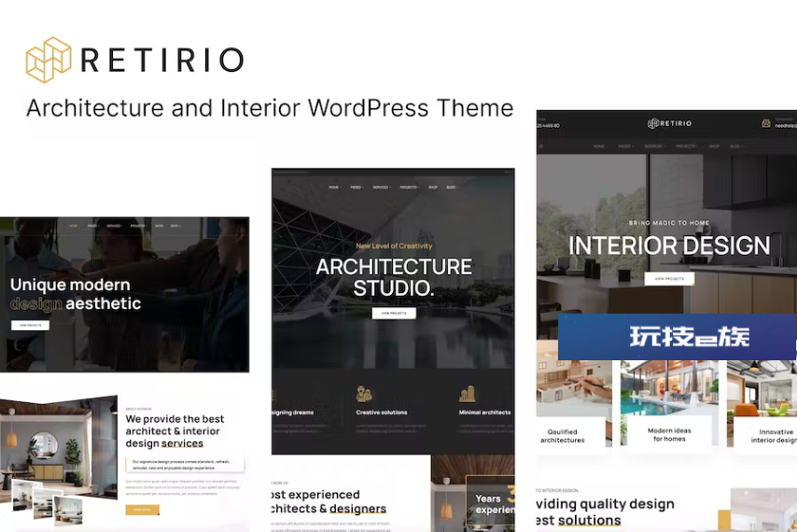This screenshot has width=797, height=532.
Task: Open SHOP in Architecture Studio mockup nav
Action: coord(432,187)
